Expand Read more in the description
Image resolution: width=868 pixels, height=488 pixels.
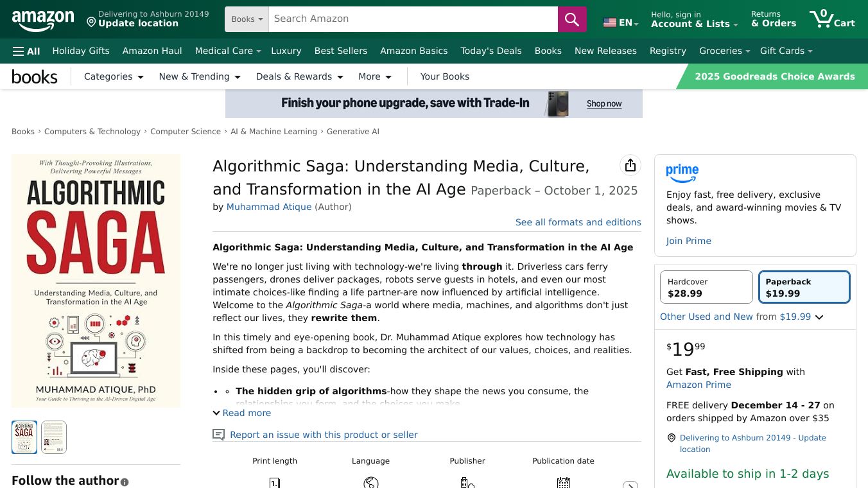tap(242, 413)
